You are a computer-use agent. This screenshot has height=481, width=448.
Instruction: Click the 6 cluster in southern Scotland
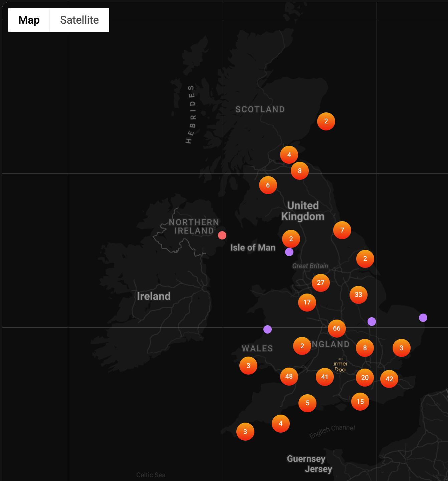268,185
